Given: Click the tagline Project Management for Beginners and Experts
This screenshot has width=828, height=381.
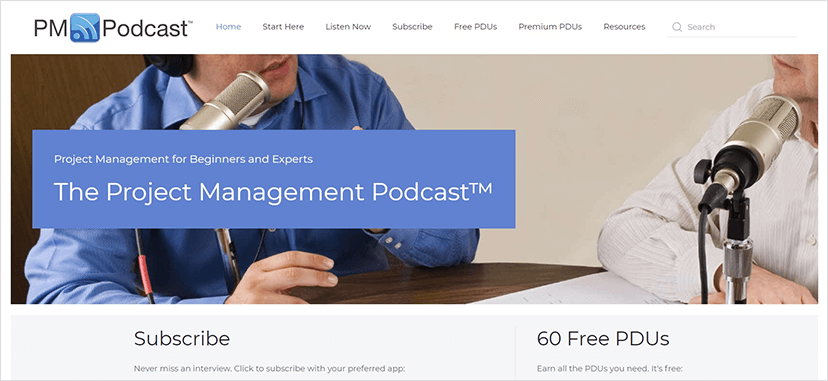Looking at the screenshot, I should (x=183, y=159).
